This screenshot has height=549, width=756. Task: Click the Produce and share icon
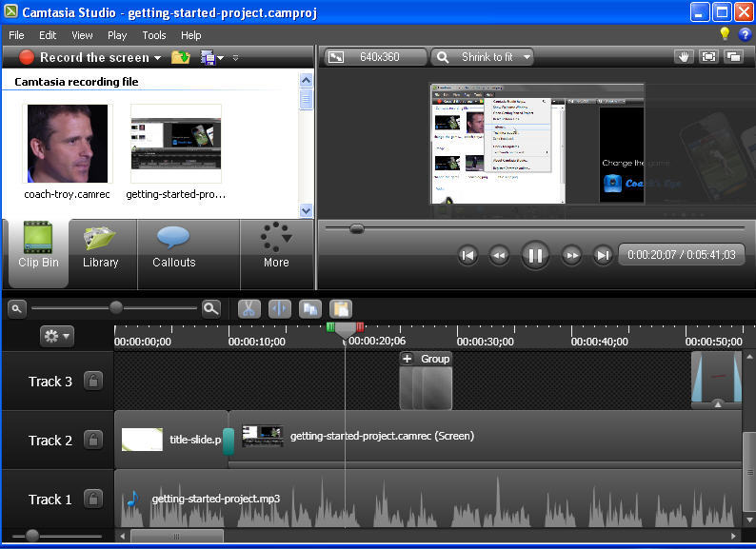[208, 58]
